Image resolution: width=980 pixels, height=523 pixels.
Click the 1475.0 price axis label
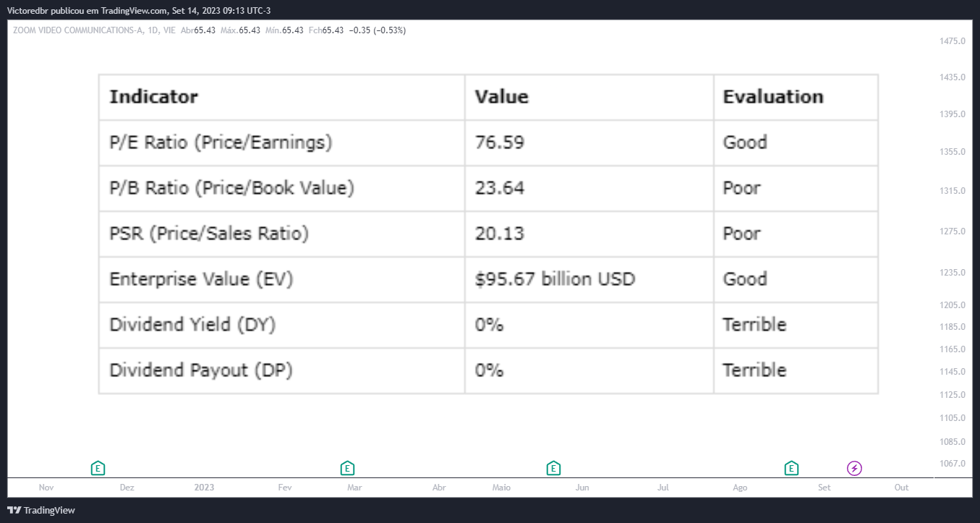(x=953, y=41)
